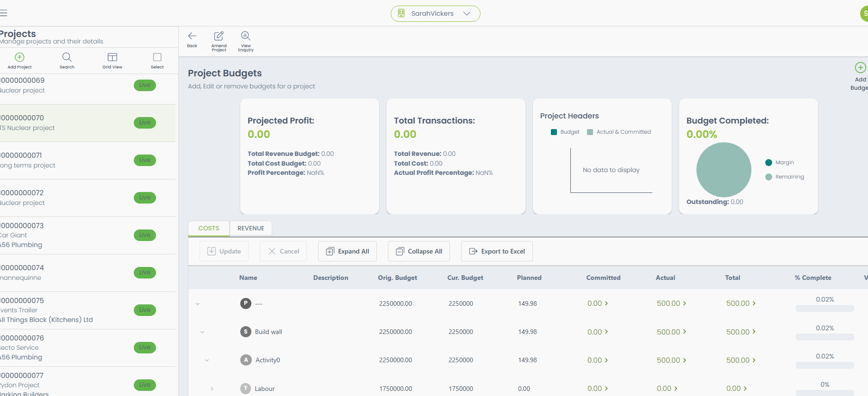Click the Update button
This screenshot has width=868, height=396.
(224, 251)
